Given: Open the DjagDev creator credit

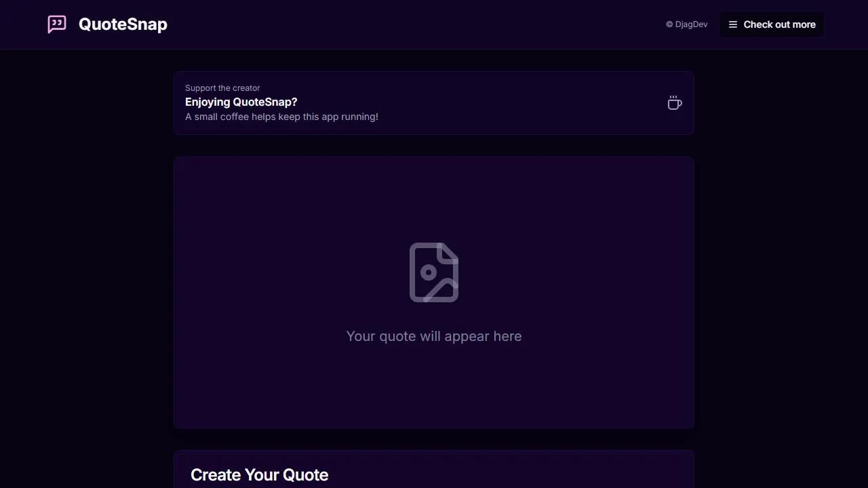Looking at the screenshot, I should click(x=692, y=24).
